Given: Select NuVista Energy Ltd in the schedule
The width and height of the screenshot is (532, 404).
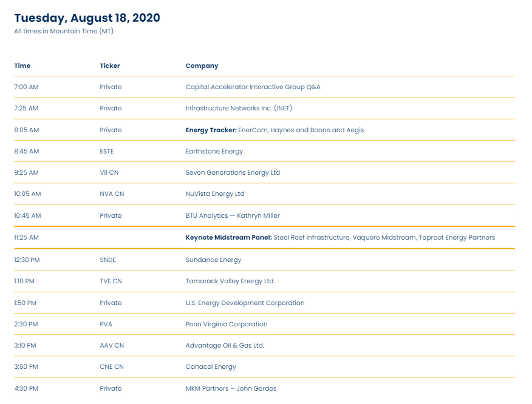Looking at the screenshot, I should pyautogui.click(x=214, y=194).
